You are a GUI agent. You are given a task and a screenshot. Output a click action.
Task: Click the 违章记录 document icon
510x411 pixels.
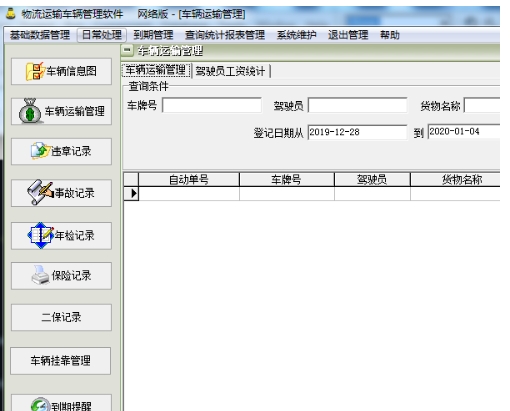pyautogui.click(x=40, y=151)
